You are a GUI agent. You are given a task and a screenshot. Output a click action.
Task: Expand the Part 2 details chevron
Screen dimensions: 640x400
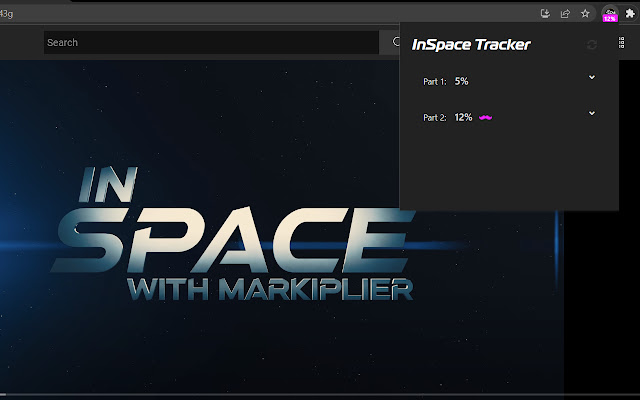[x=592, y=113]
